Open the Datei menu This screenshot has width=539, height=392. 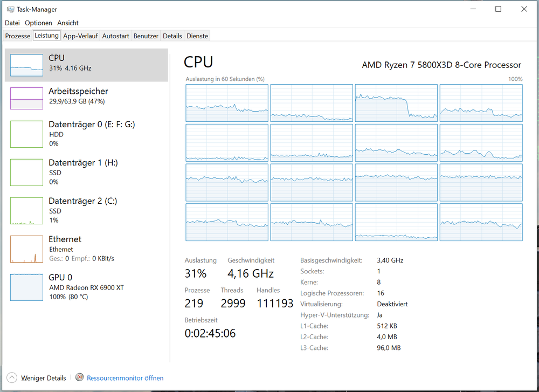click(12, 23)
